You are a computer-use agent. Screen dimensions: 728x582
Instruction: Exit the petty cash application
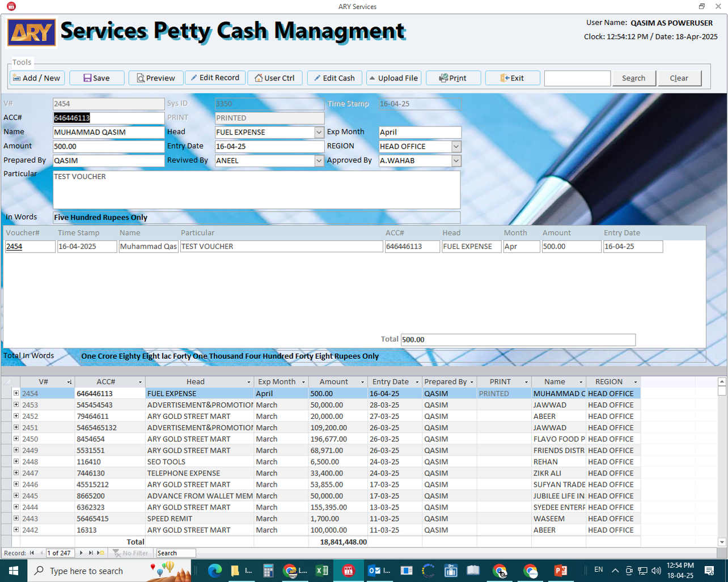coord(513,78)
